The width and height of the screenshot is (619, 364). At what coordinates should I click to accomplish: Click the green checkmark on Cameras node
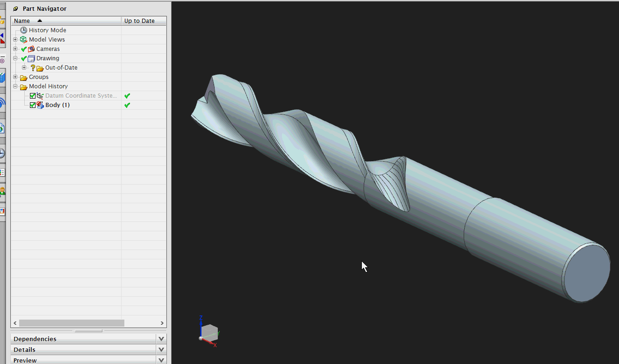pos(24,49)
